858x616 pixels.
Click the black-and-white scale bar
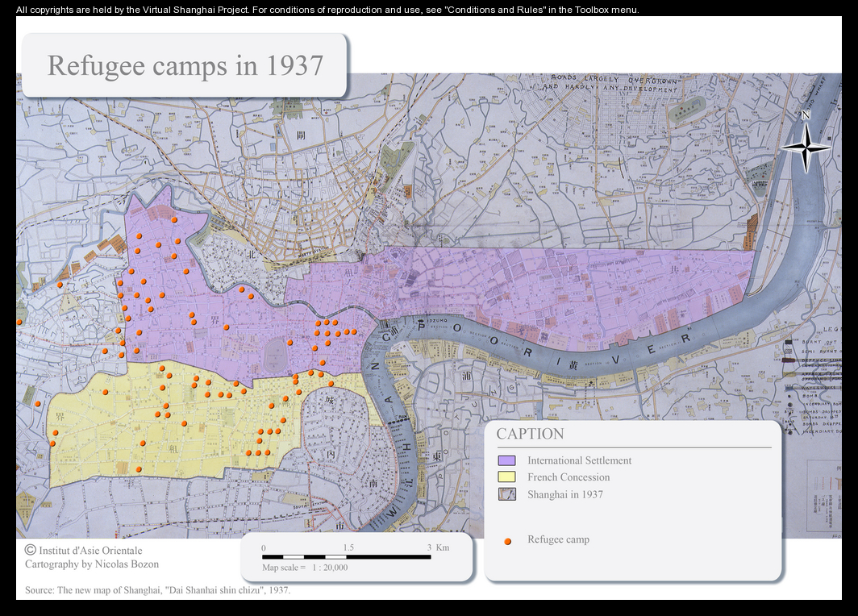(x=346, y=556)
